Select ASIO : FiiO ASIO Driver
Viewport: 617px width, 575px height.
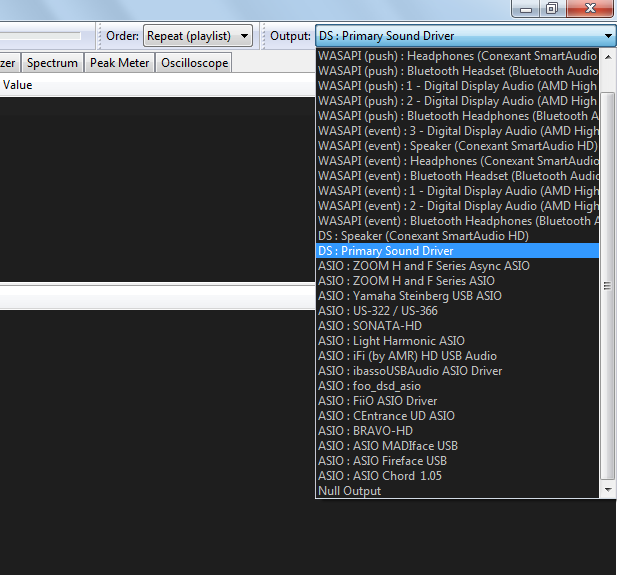[458, 401]
